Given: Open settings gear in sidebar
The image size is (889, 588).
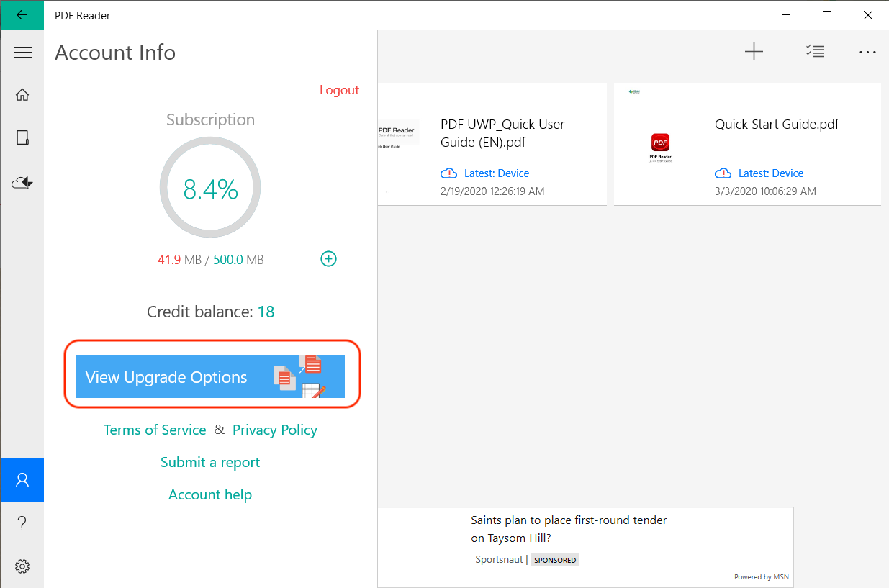Looking at the screenshot, I should pyautogui.click(x=22, y=566).
